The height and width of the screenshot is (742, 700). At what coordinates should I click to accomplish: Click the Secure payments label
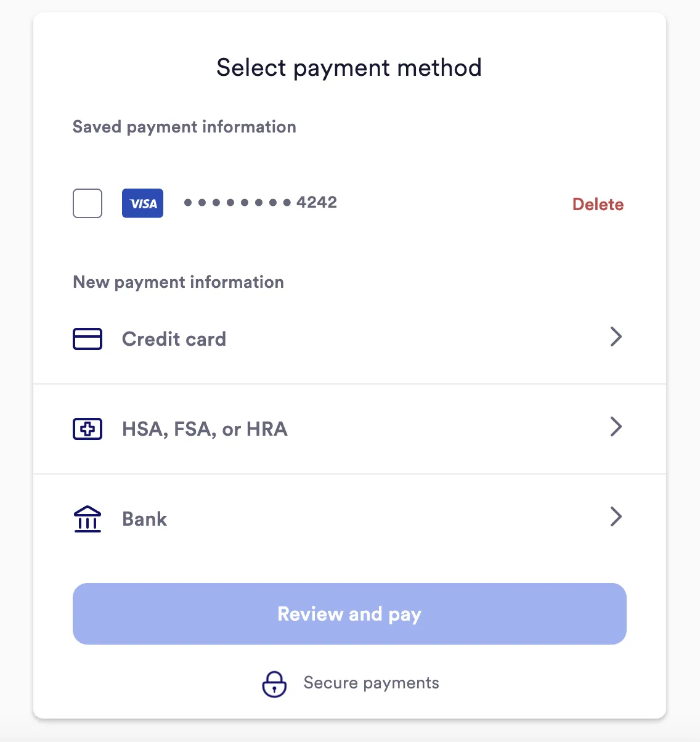(371, 683)
